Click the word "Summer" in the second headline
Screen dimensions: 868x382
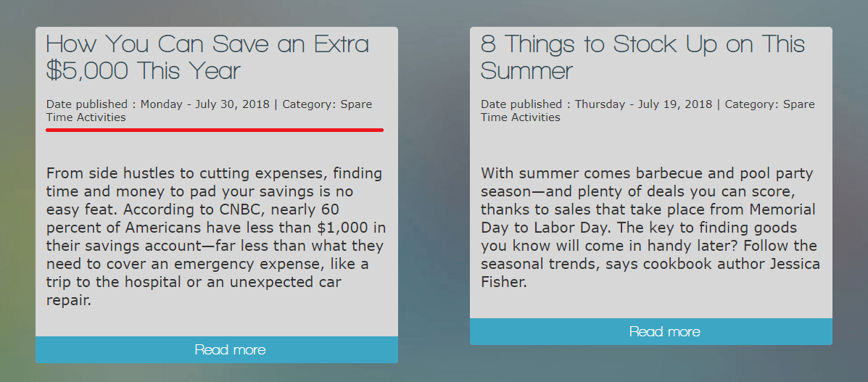point(527,72)
